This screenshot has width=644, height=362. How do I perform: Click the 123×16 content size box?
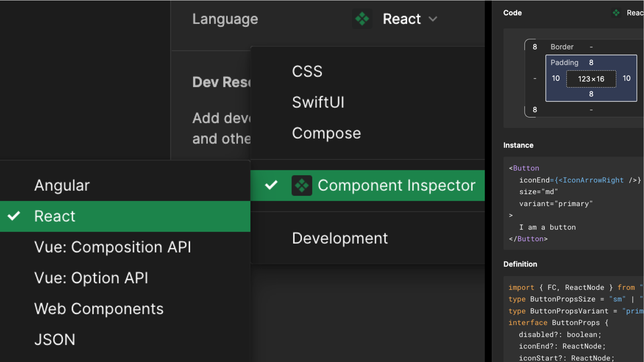pos(591,79)
